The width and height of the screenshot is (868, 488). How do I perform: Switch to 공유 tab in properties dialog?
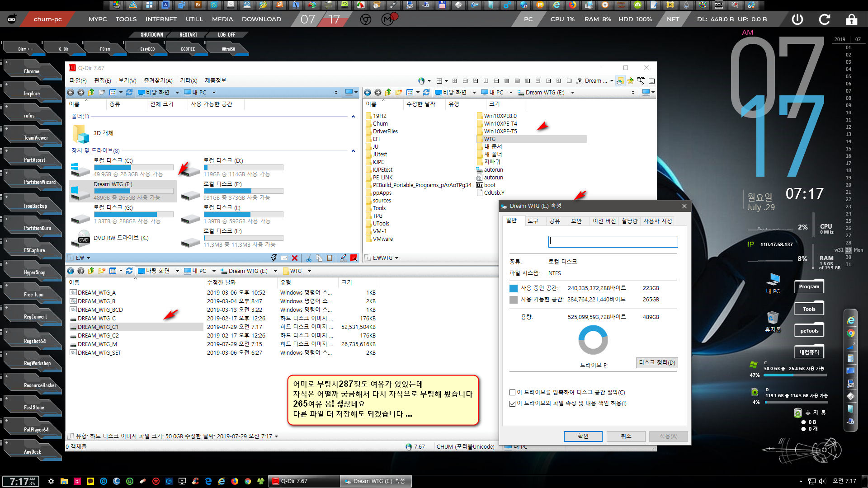pos(555,221)
